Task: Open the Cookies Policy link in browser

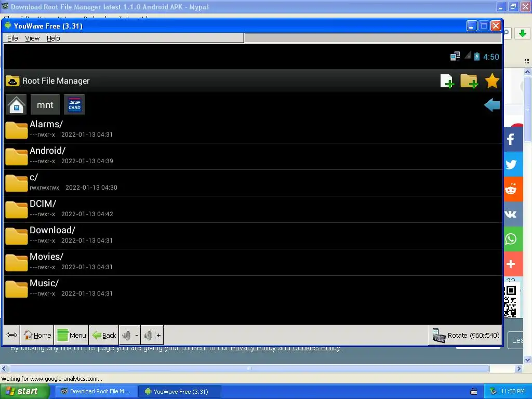Action: point(316,348)
